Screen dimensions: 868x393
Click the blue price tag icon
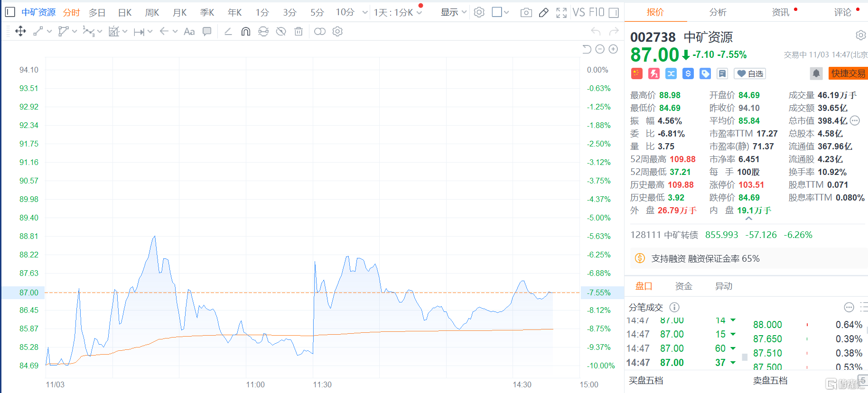click(705, 73)
